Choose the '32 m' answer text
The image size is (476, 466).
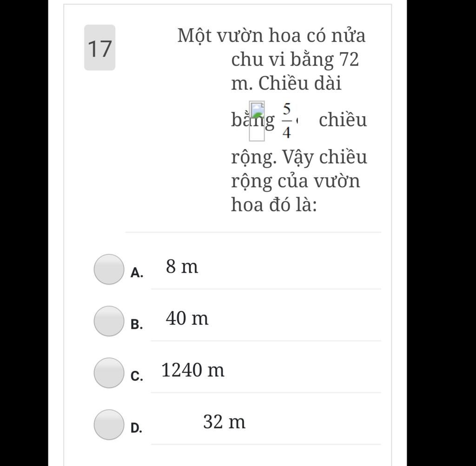click(x=225, y=422)
